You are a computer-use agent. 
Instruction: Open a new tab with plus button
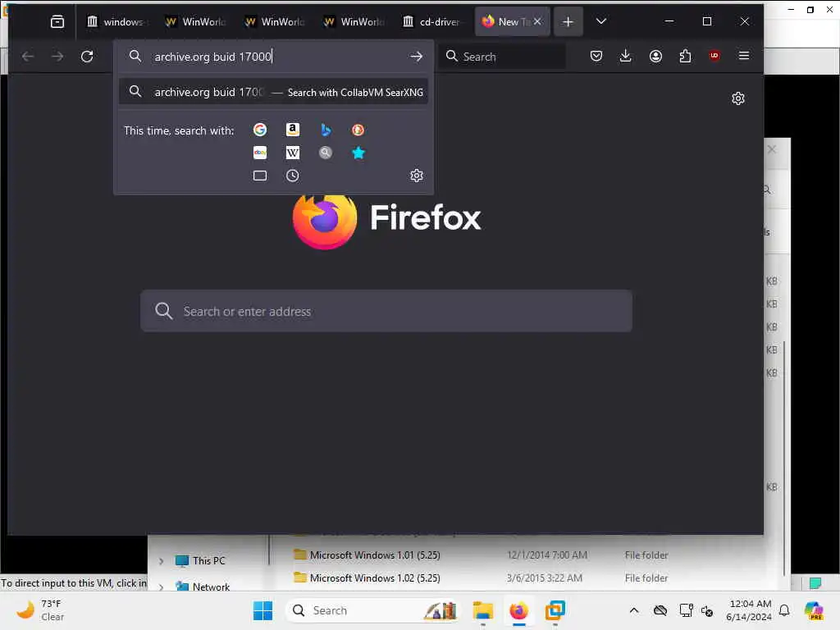click(568, 21)
